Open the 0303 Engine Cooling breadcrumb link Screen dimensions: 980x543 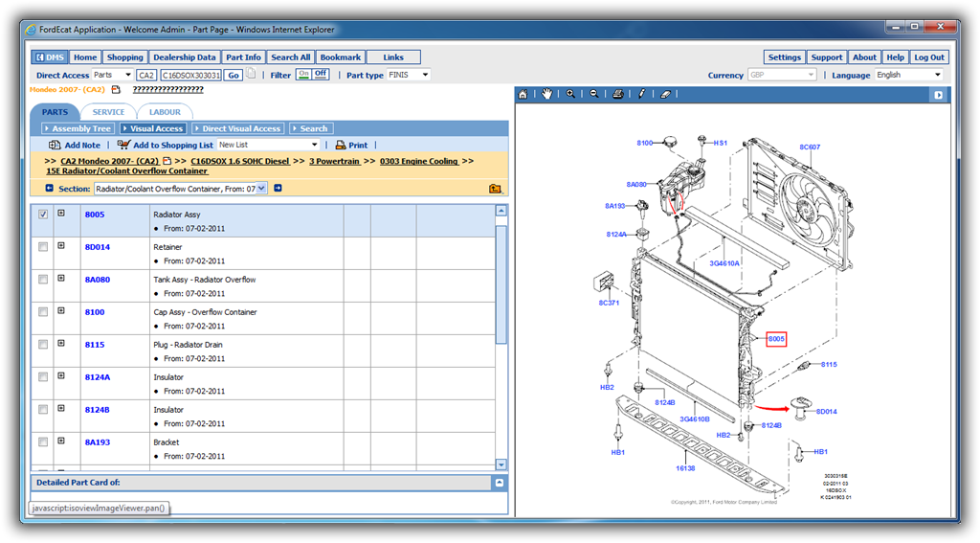[x=419, y=161]
